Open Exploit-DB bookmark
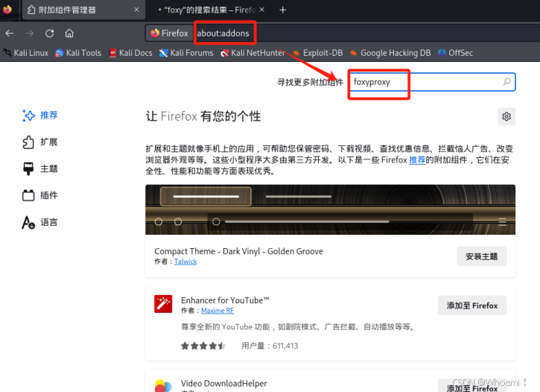This screenshot has width=540, height=392. (x=317, y=53)
